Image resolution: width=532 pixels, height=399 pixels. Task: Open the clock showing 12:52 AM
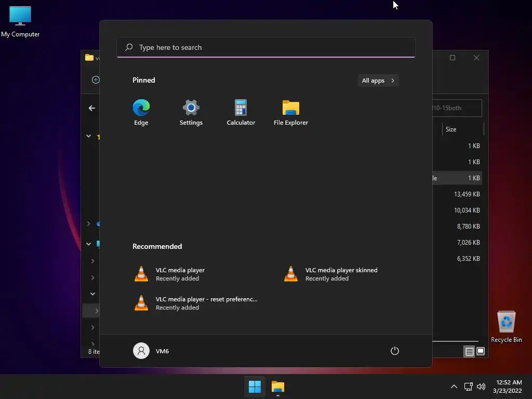click(508, 387)
